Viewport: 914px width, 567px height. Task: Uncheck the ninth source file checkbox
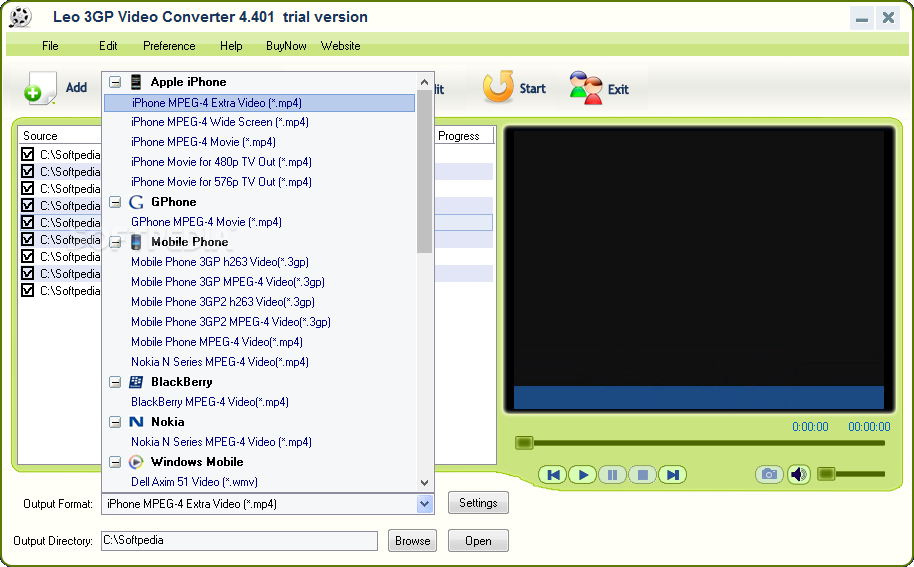point(27,290)
